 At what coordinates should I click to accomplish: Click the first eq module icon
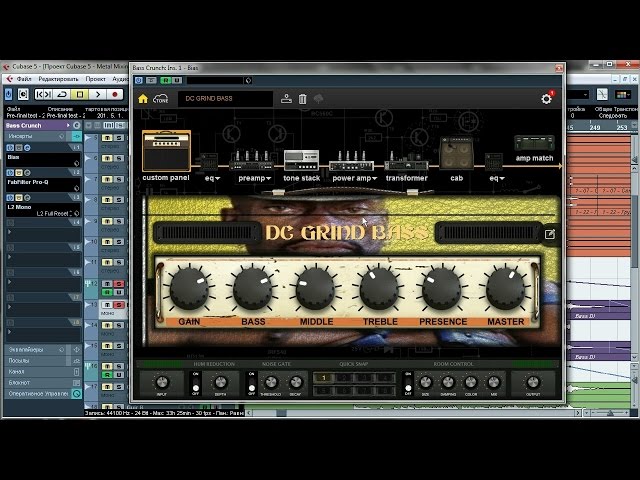point(209,162)
